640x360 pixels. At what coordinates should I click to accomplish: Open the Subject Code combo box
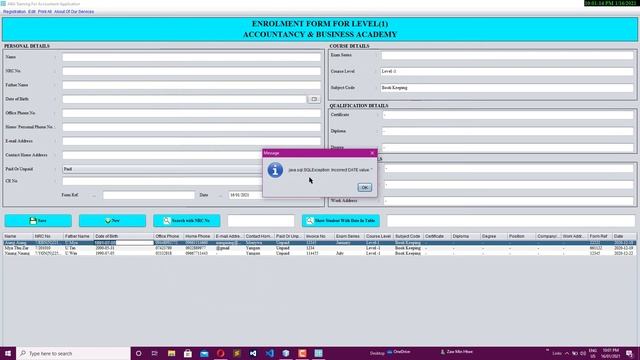507,88
